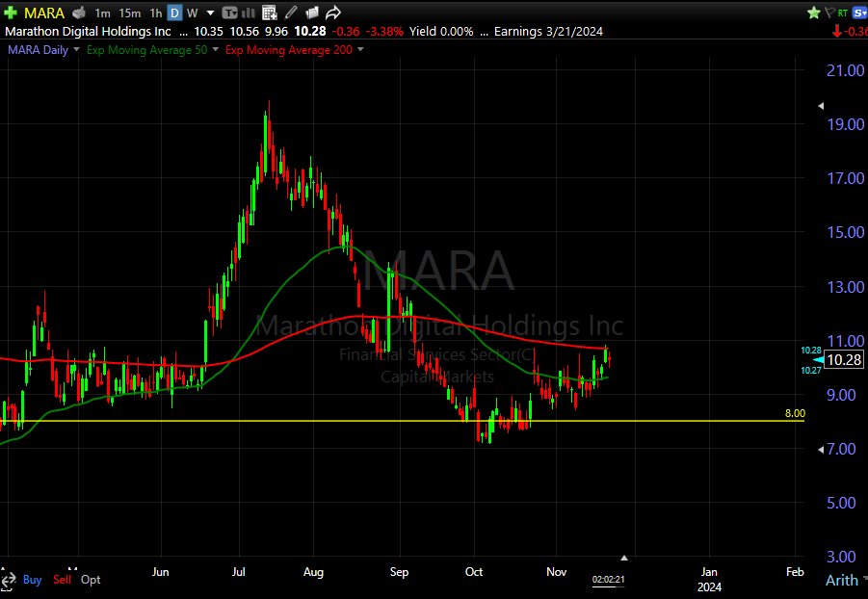Viewport: 868px width, 599px height.
Task: Click the Earnings 3/21/2024 text
Action: click(x=548, y=32)
